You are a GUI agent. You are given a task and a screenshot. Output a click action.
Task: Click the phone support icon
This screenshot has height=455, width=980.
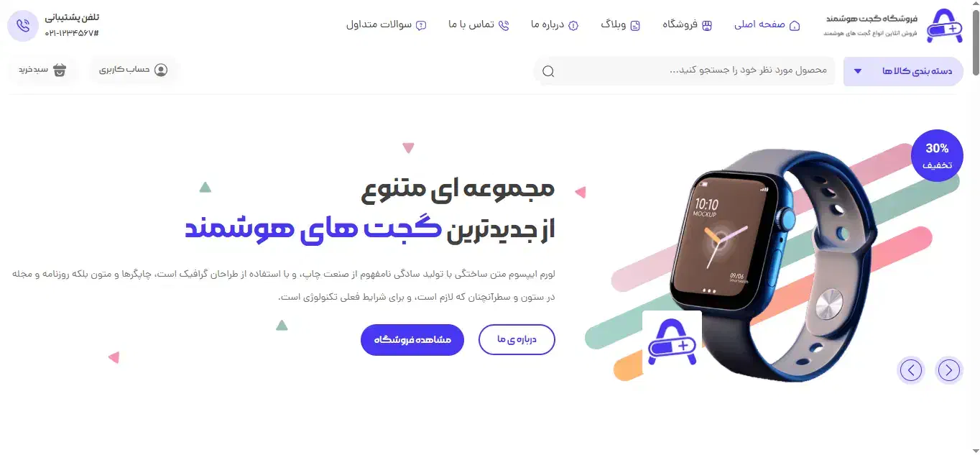click(x=23, y=26)
